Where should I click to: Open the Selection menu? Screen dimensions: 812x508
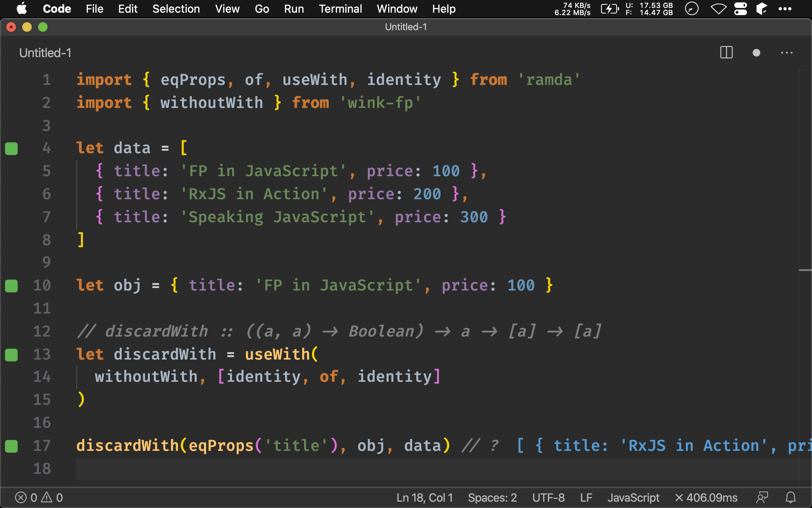176,9
